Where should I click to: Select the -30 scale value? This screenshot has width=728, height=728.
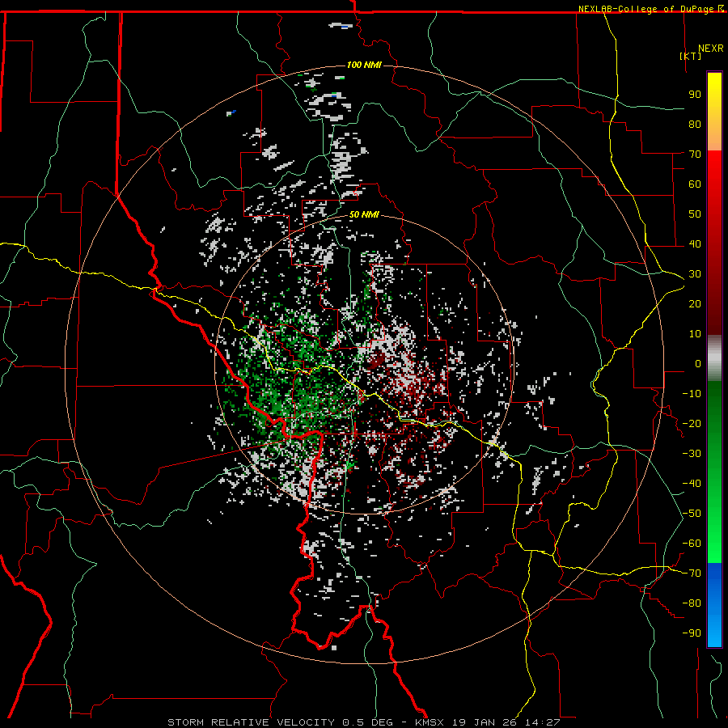point(692,454)
